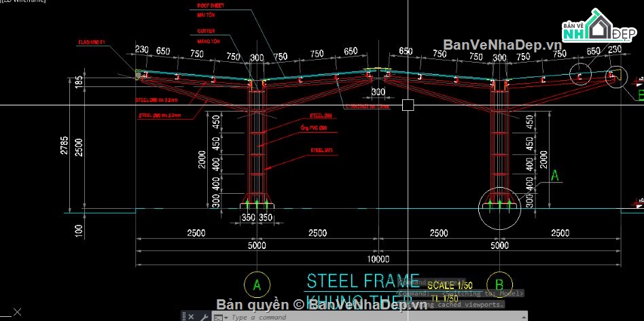Select the FLASHING F1 annotation label
This screenshot has height=321, width=644.
point(93,43)
